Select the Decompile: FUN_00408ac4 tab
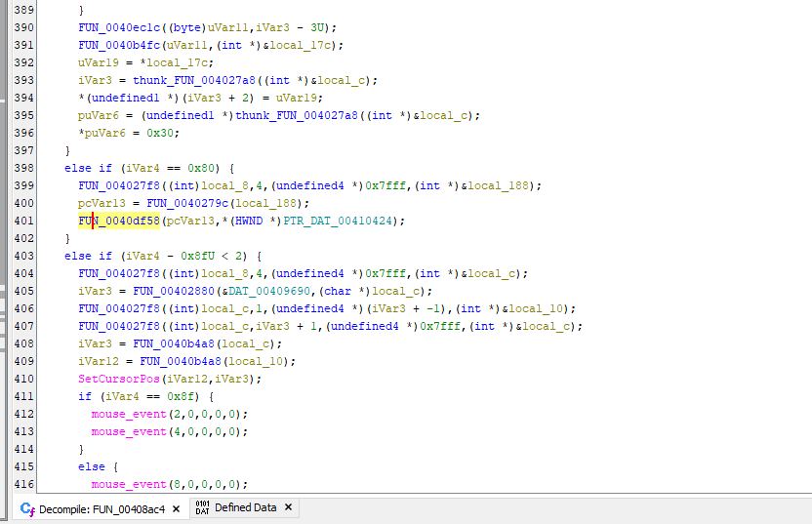 (101, 509)
